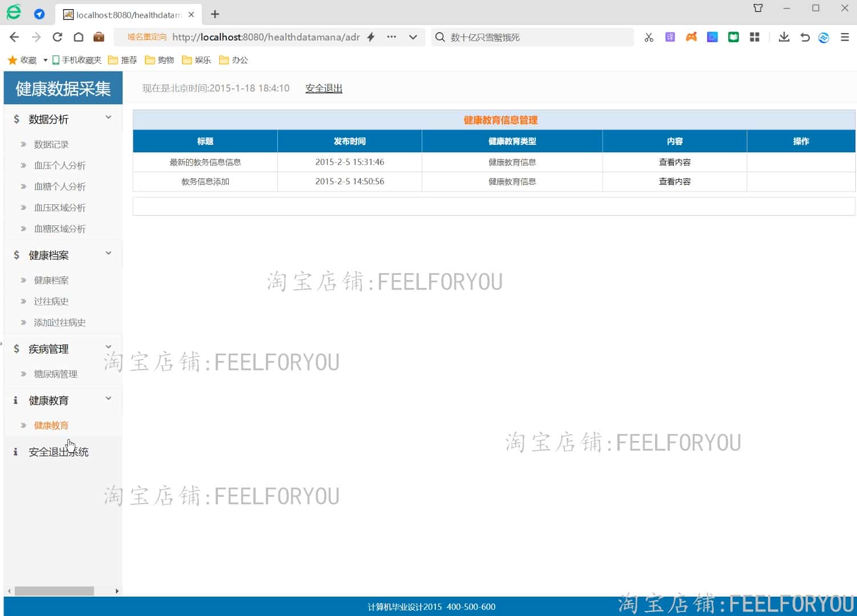Collapse the 健康档案 menu section
Viewport: 857px width, 616px height.
point(63,255)
